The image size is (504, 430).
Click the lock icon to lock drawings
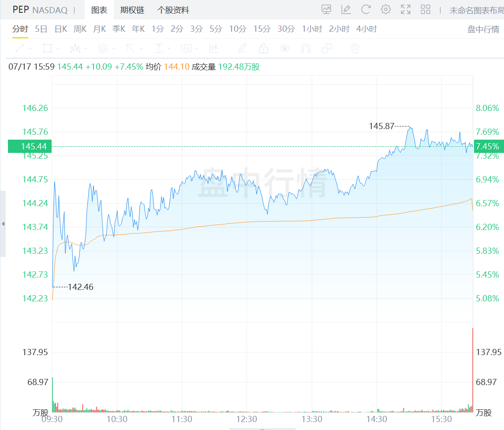[264, 48]
